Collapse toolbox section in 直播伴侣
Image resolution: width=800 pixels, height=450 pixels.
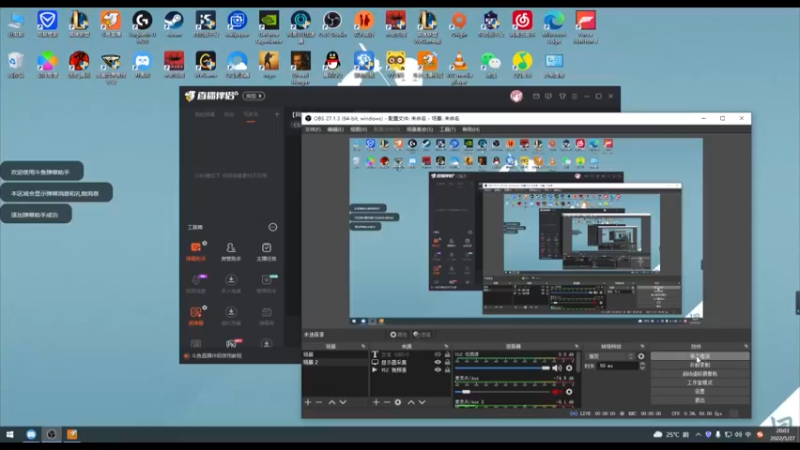pyautogui.click(x=273, y=227)
